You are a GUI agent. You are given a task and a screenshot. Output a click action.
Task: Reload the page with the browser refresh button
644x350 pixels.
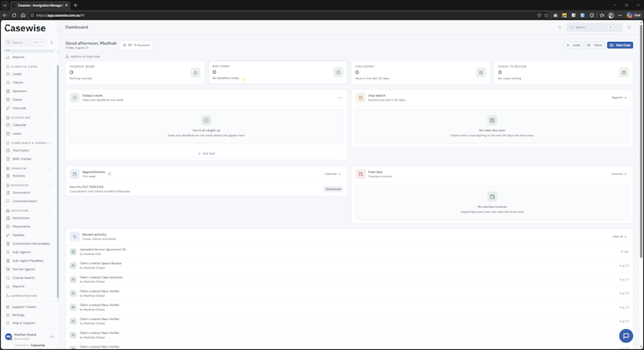(x=14, y=15)
